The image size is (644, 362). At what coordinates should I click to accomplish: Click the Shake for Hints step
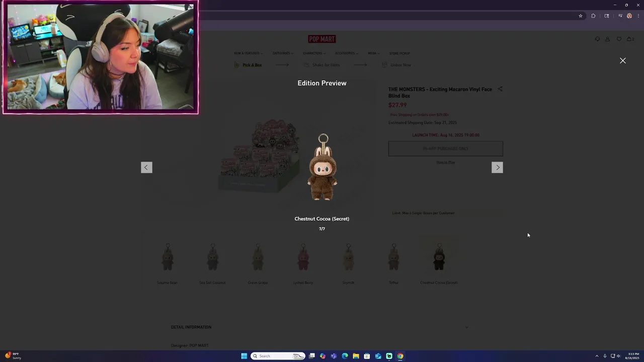pos(321,65)
